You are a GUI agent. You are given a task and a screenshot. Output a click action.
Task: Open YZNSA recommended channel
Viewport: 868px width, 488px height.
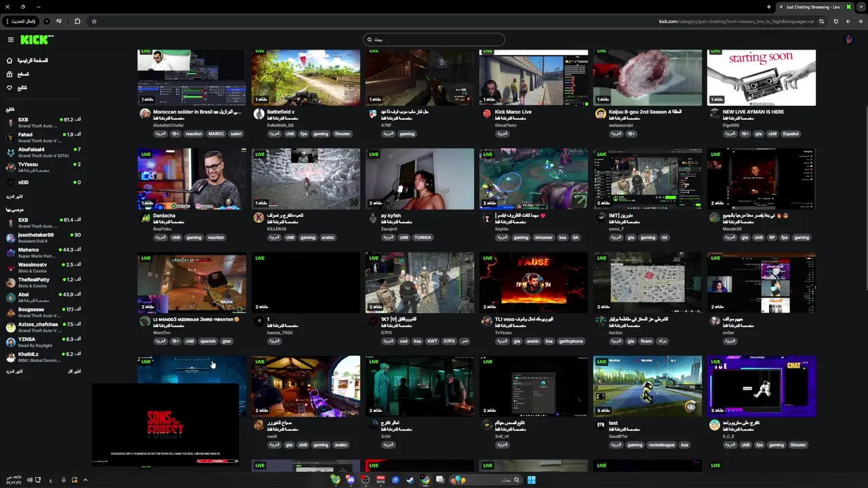coord(43,342)
